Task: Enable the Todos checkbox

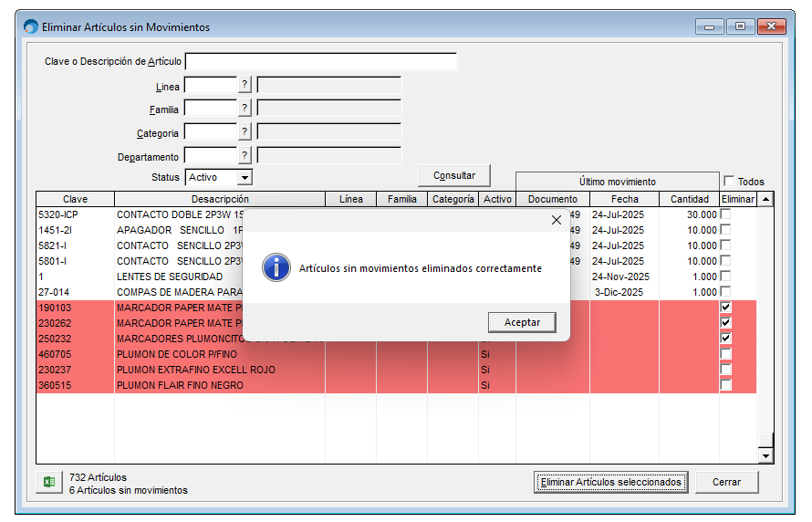Action: 729,182
